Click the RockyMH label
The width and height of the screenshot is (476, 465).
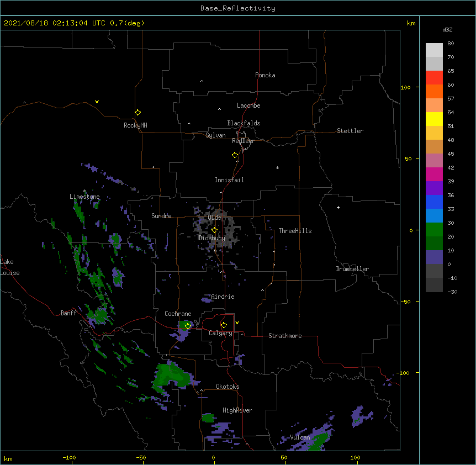pos(135,125)
